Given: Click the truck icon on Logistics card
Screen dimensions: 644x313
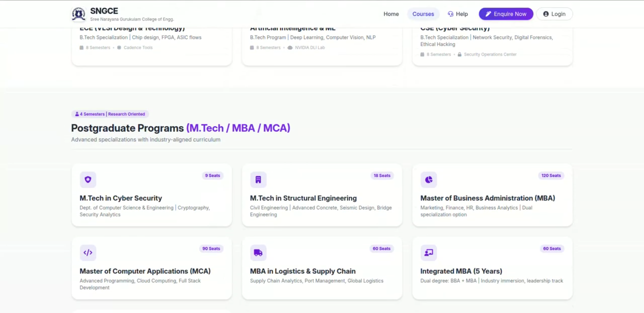Looking at the screenshot, I should pyautogui.click(x=258, y=252).
